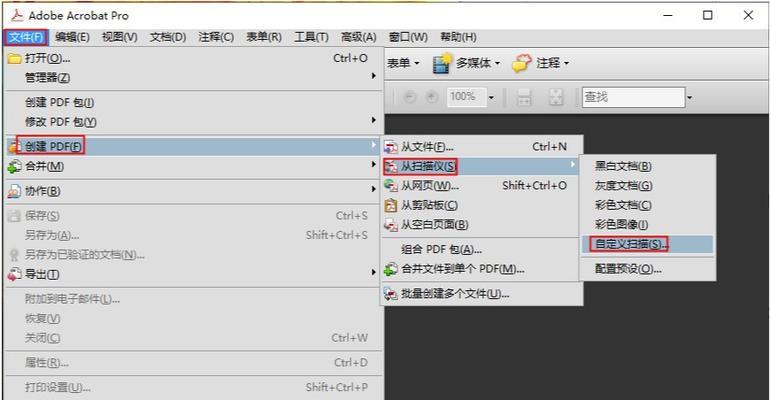The width and height of the screenshot is (771, 400).
Task: Click the 100% zoom field
Action: [466, 97]
